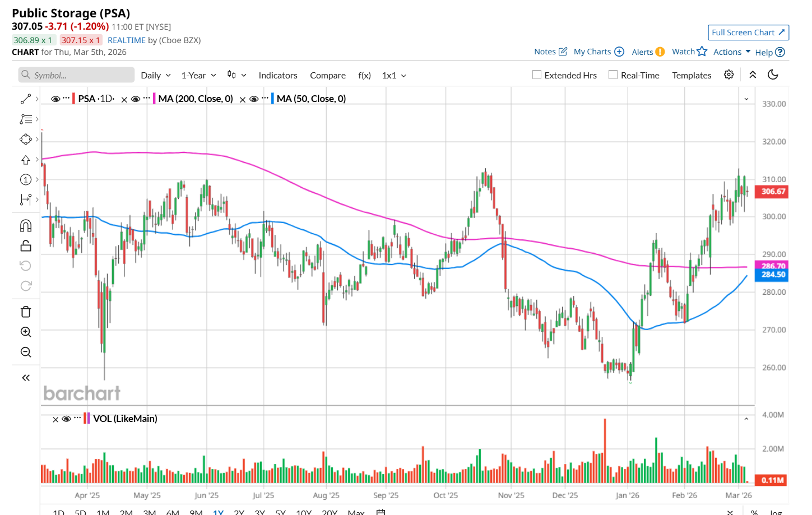Hide the MA 200 line

[x=136, y=99]
